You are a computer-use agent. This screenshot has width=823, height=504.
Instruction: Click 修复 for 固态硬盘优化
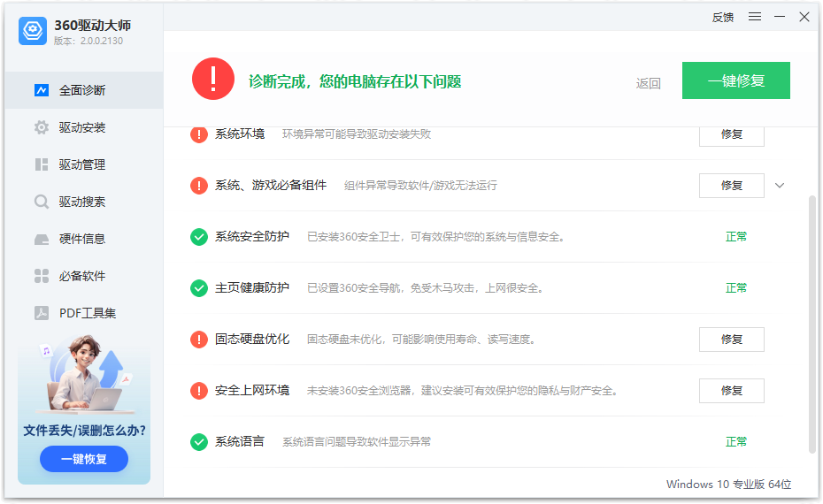732,340
